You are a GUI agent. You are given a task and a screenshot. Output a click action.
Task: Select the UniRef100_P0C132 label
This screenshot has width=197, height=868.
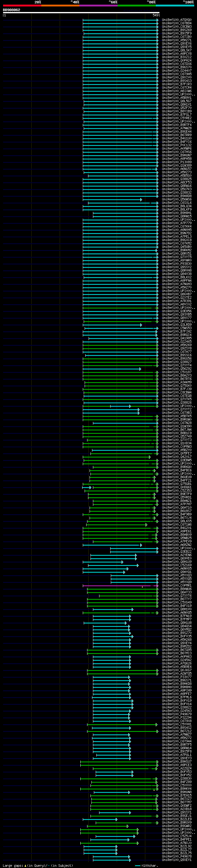pyautogui.click(x=176, y=145)
